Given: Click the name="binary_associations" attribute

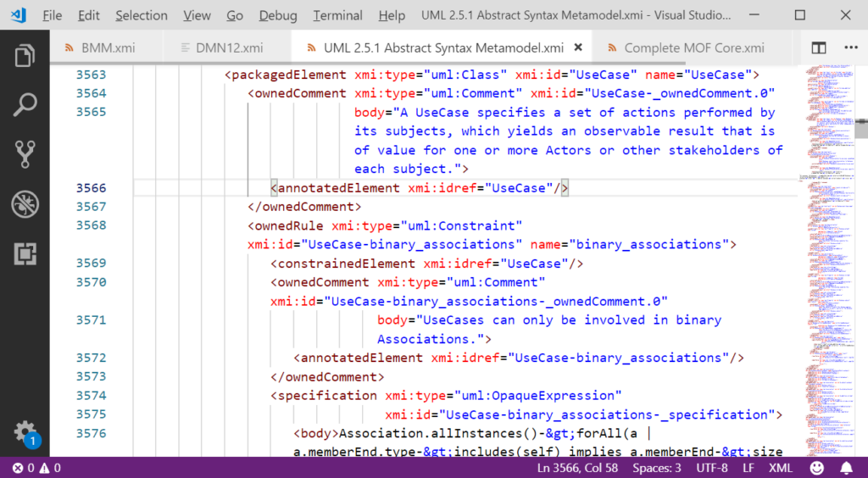Looking at the screenshot, I should pyautogui.click(x=630, y=245).
